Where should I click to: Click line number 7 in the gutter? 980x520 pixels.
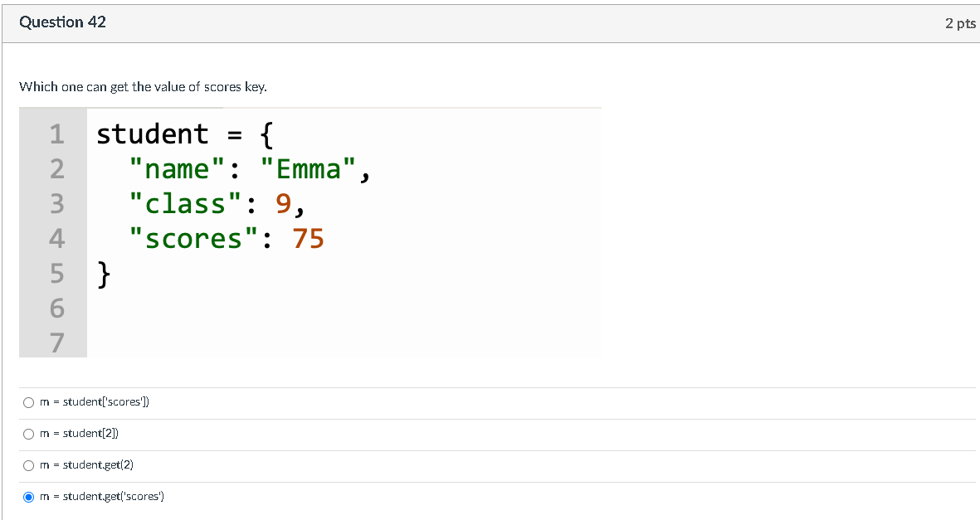(57, 343)
